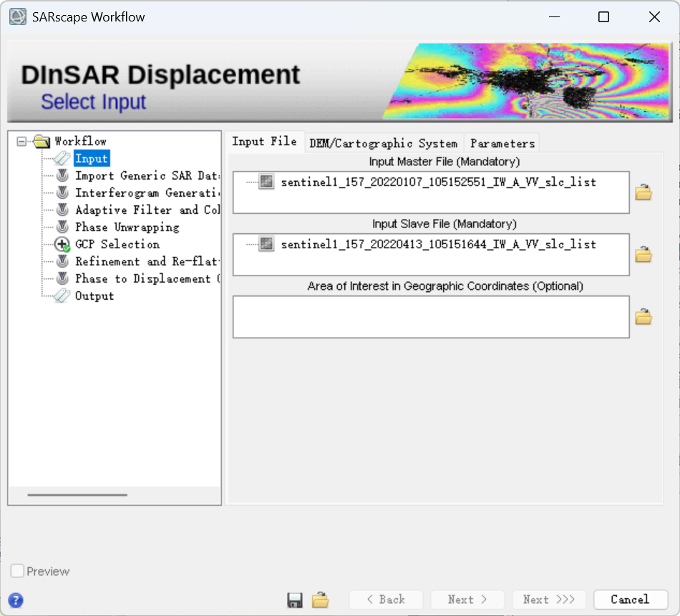Viewport: 680px width, 616px height.
Task: Select Import Generic SAR Data step
Action: [x=147, y=175]
